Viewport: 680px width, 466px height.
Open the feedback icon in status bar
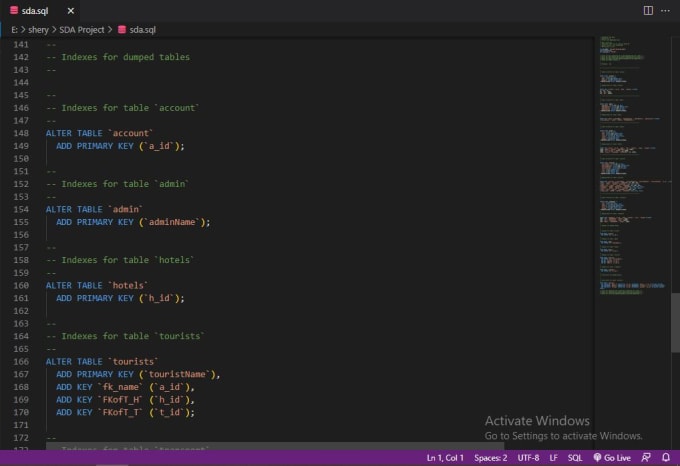click(x=646, y=458)
